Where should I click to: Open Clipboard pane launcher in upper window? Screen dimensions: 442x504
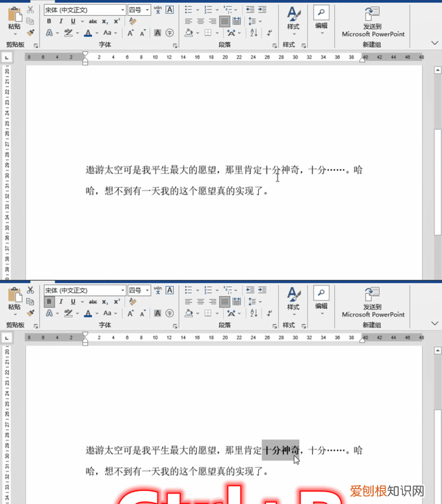coord(36,46)
